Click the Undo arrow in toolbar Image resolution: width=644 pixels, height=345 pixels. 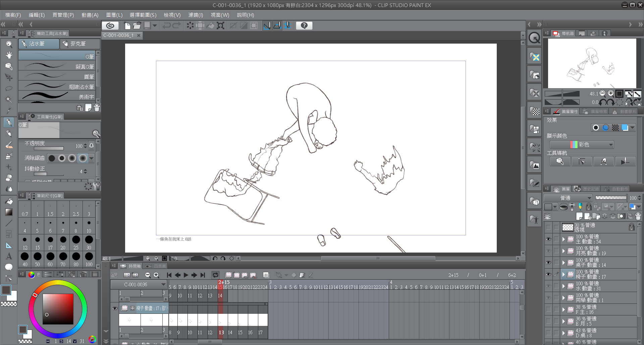[166, 25]
